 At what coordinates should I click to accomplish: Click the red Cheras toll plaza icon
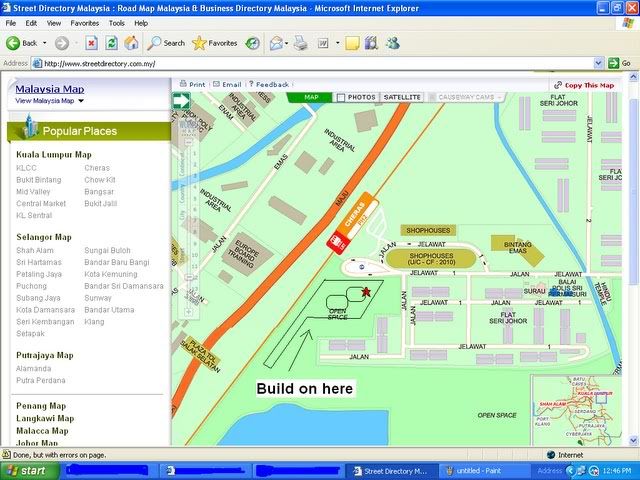pyautogui.click(x=336, y=242)
